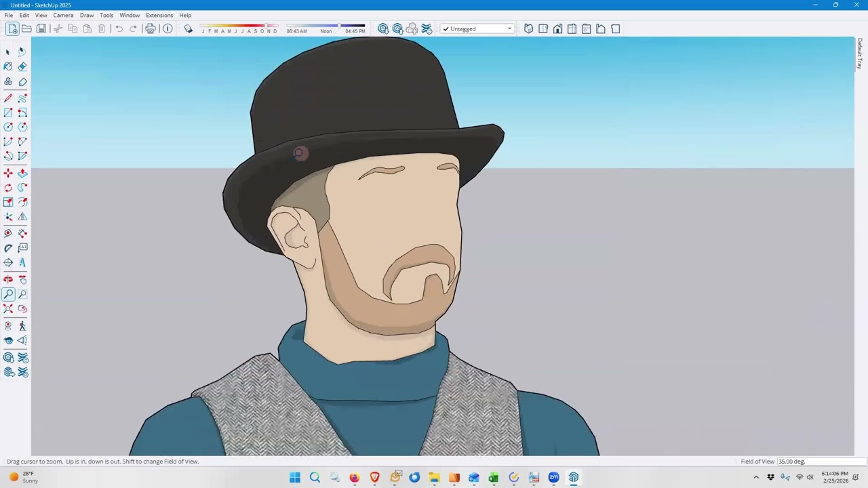Pick the Circle tool
Screen dimensions: 868x488
[8, 127]
